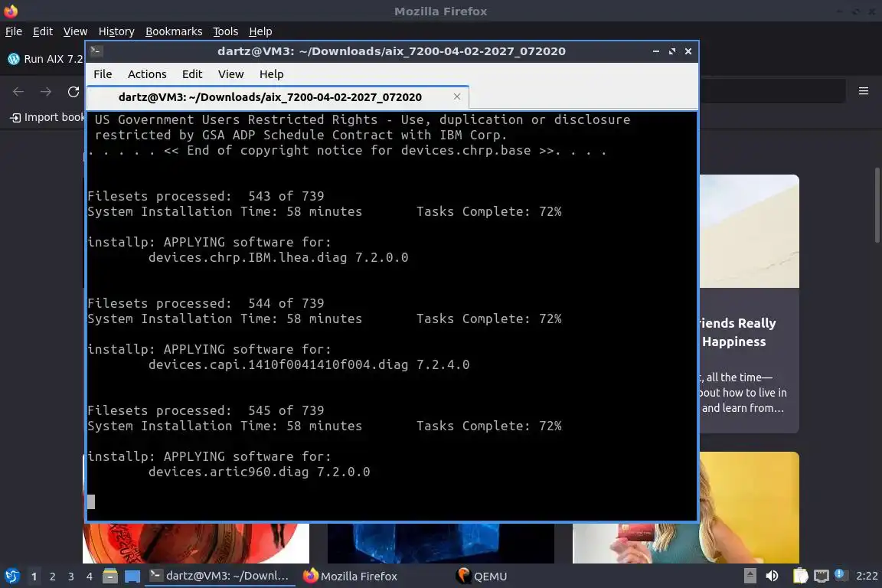
Task: Click Import bookmarks in Firefox toolbar
Action: tap(47, 117)
